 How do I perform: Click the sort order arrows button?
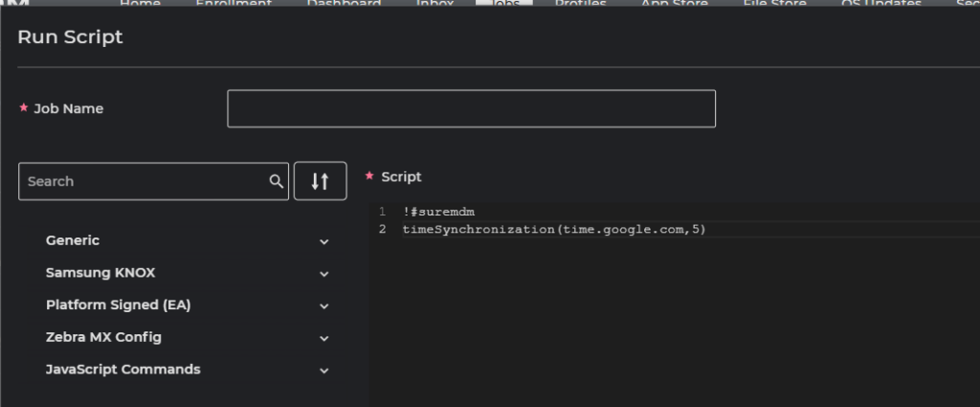(x=320, y=181)
